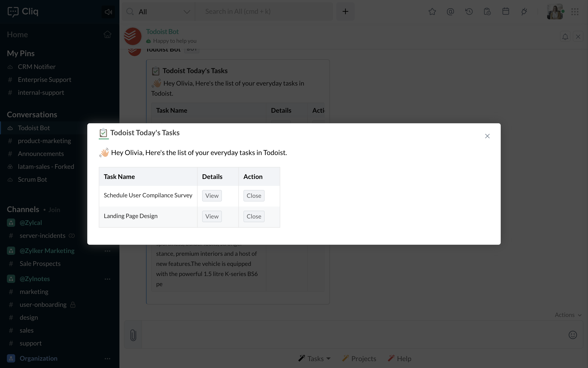This screenshot has width=588, height=368.
Task: Open Sale Prospects channel
Action: [x=40, y=264]
